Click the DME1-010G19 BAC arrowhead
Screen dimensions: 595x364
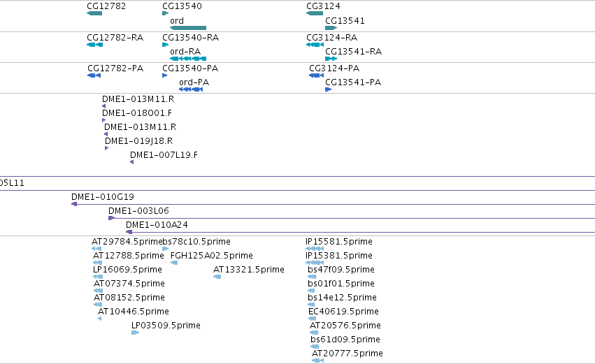[74, 204]
